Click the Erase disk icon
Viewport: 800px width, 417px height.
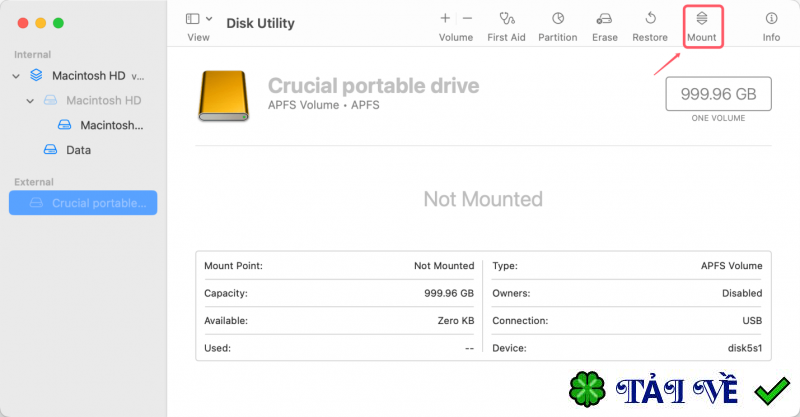604,19
